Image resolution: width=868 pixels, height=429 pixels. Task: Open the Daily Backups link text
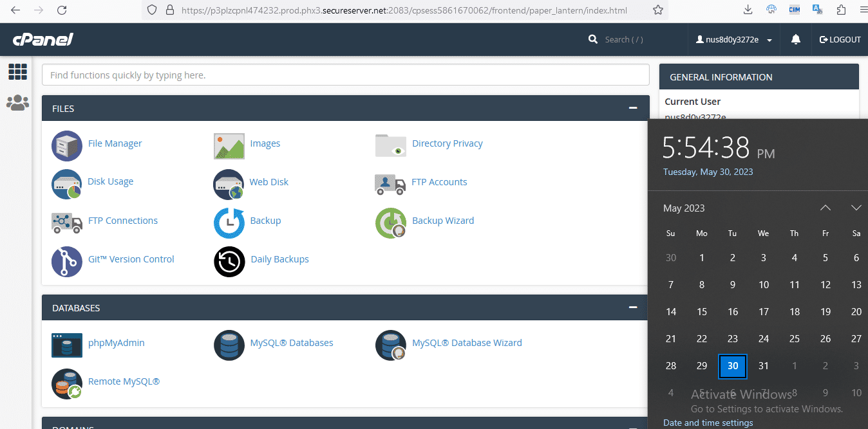click(x=279, y=259)
